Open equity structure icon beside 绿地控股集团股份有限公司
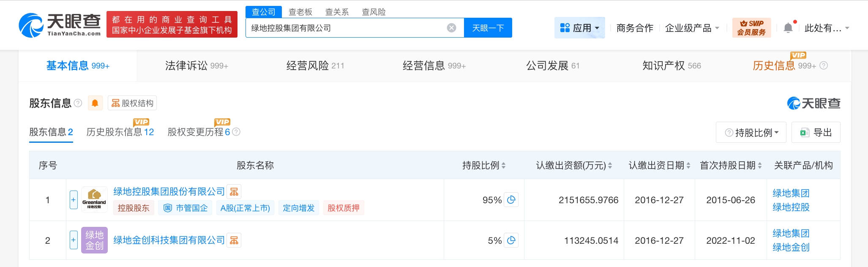 tap(234, 192)
